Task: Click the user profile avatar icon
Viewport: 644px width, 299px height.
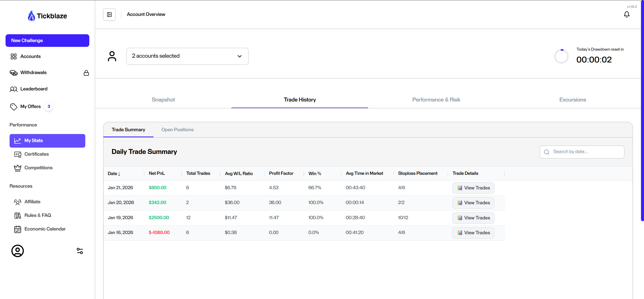Action: click(18, 251)
